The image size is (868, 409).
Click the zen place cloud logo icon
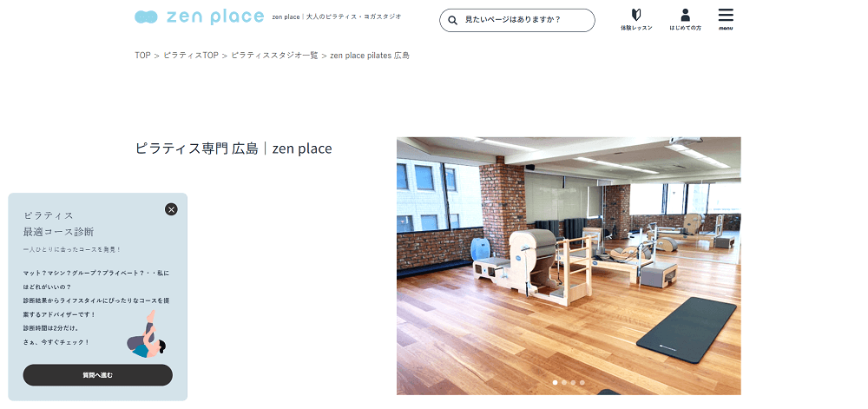[x=146, y=17]
